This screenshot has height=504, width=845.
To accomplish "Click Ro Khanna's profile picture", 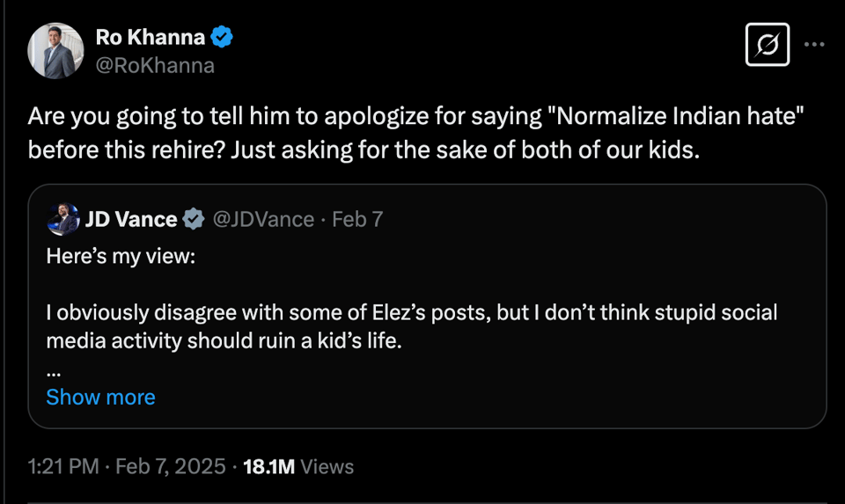I will (56, 51).
